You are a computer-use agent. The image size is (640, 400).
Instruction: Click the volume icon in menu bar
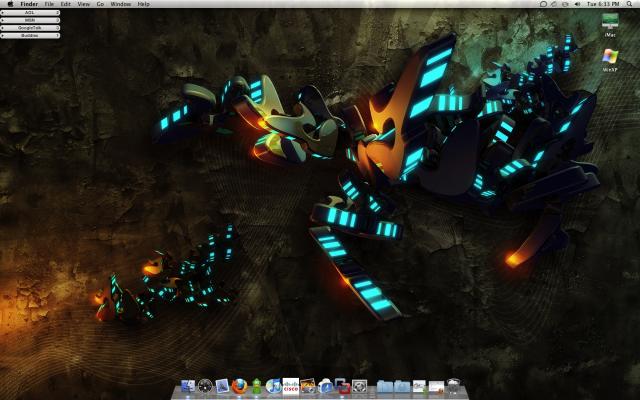577,4
